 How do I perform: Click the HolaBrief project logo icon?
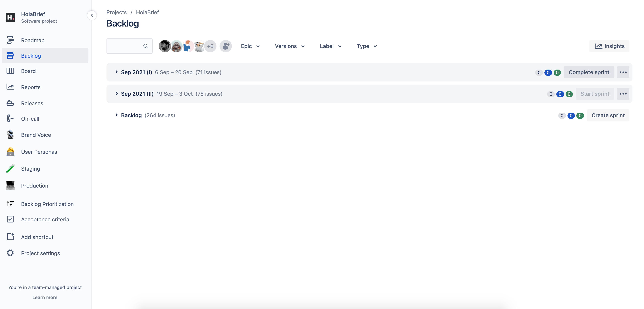(10, 17)
